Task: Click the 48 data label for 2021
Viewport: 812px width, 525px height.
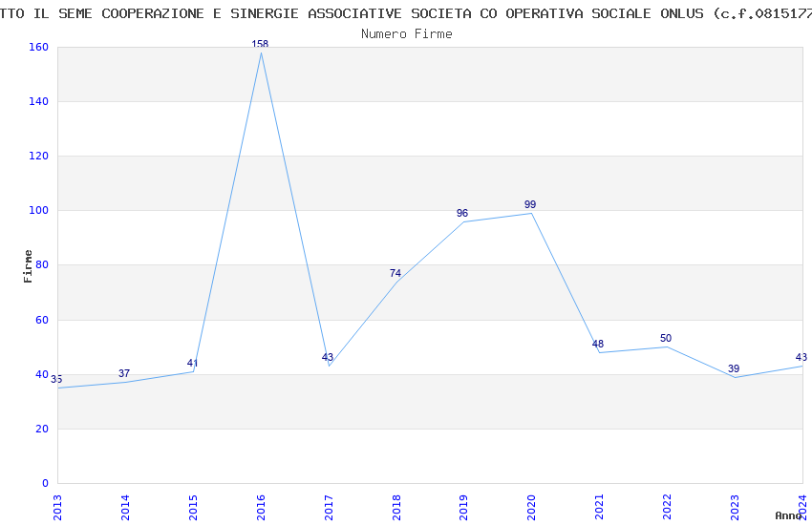Action: click(x=598, y=344)
